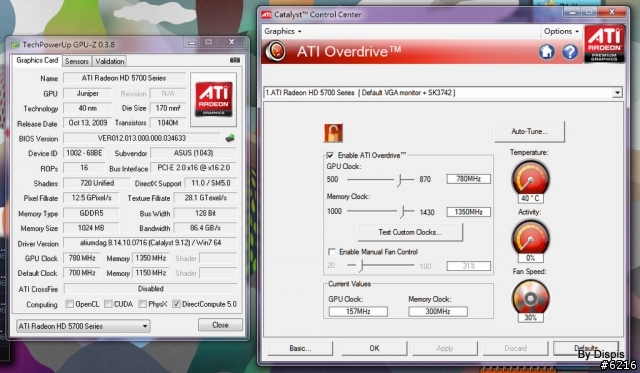Switch to the Sensors tab

(77, 61)
